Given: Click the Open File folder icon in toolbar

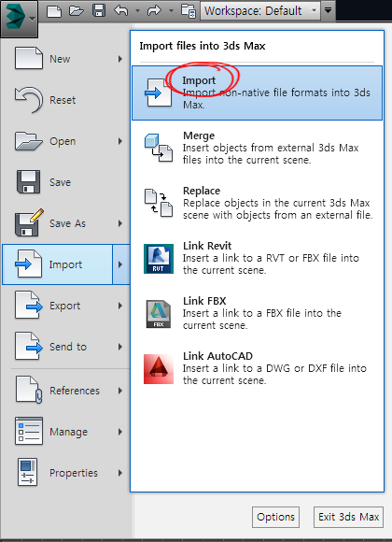Looking at the screenshot, I should click(77, 10).
